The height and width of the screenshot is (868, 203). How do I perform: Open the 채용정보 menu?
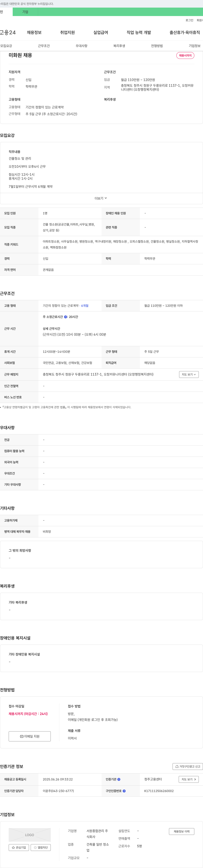tap(34, 32)
